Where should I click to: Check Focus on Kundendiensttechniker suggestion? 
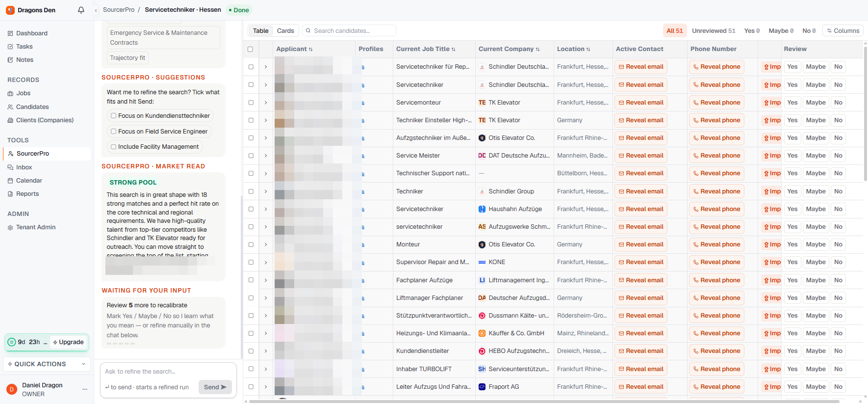point(114,116)
